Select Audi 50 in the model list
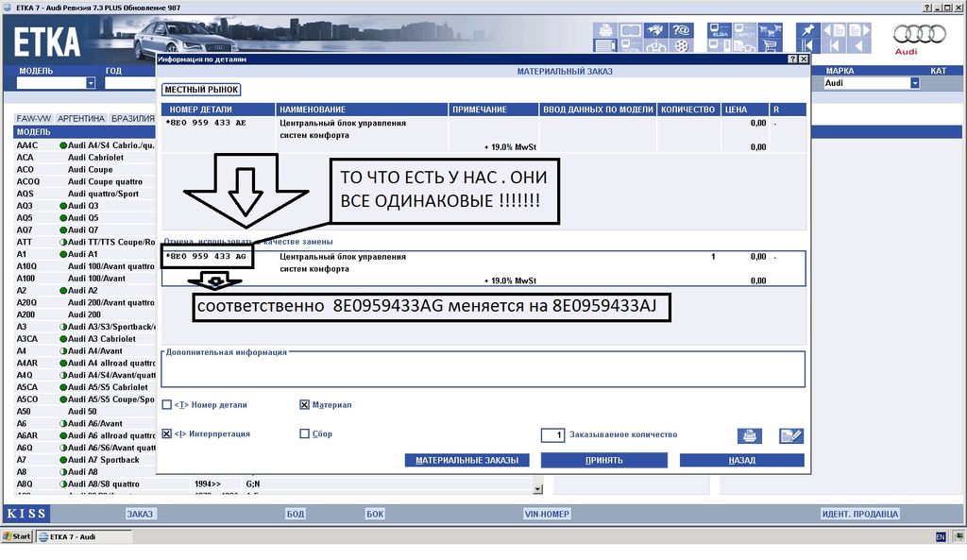The height and width of the screenshot is (560, 967). click(84, 412)
